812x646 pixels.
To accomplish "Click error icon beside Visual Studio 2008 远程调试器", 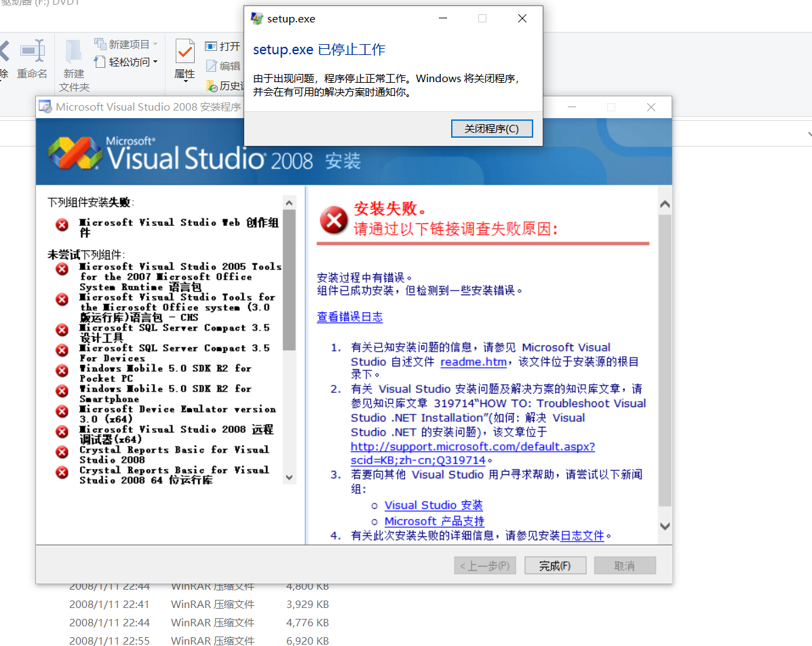I will (x=62, y=432).
